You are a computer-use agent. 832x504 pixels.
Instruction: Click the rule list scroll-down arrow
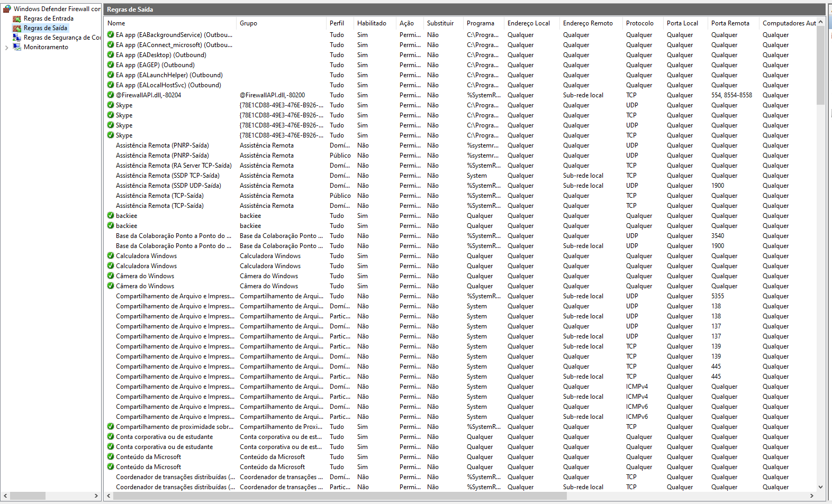click(820, 487)
